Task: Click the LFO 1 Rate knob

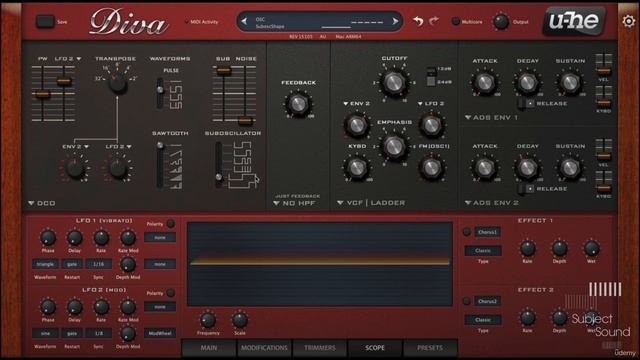Action: (x=101, y=238)
